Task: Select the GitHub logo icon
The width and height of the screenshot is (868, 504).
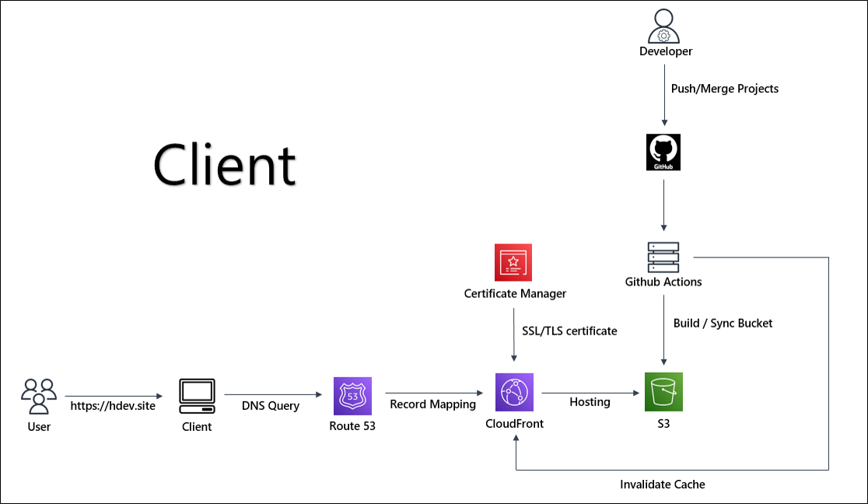Action: (x=663, y=151)
